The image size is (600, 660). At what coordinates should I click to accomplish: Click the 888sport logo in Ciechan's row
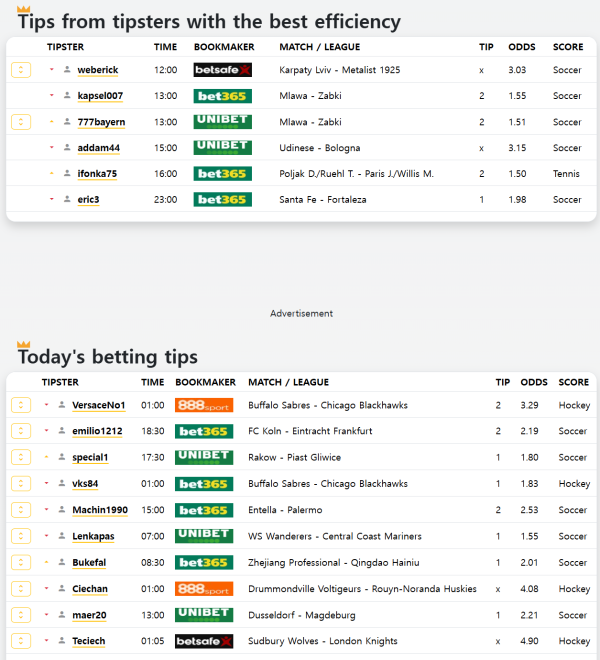point(204,589)
